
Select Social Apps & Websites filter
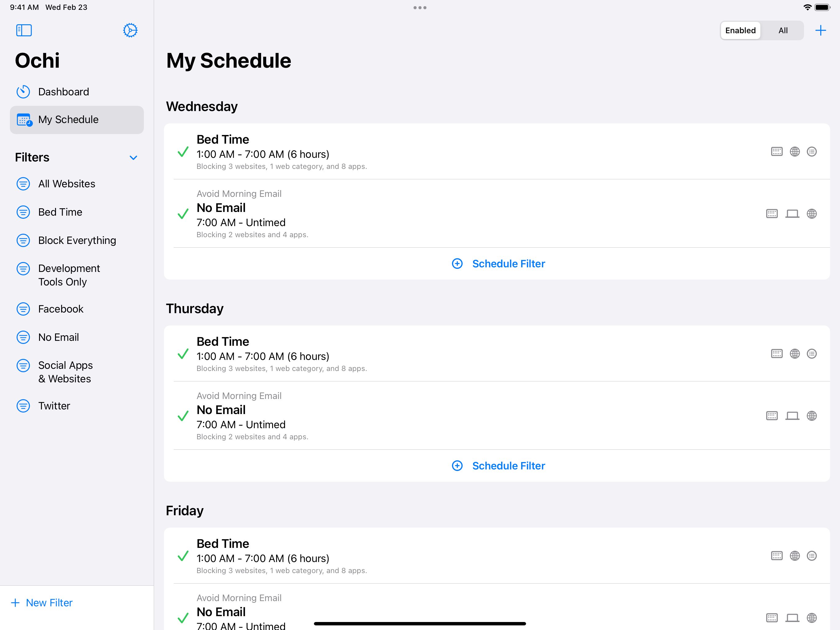[65, 372]
